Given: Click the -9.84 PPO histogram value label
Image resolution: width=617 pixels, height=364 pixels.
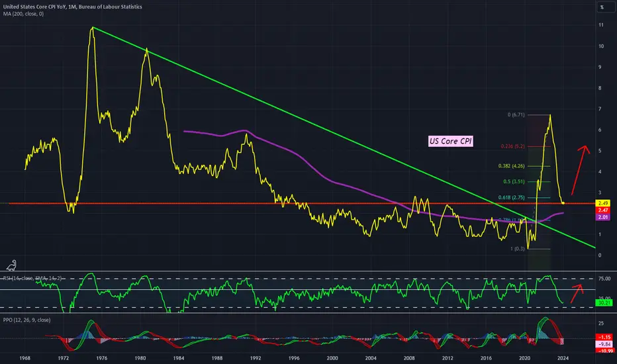Looking at the screenshot, I should click(x=604, y=344).
